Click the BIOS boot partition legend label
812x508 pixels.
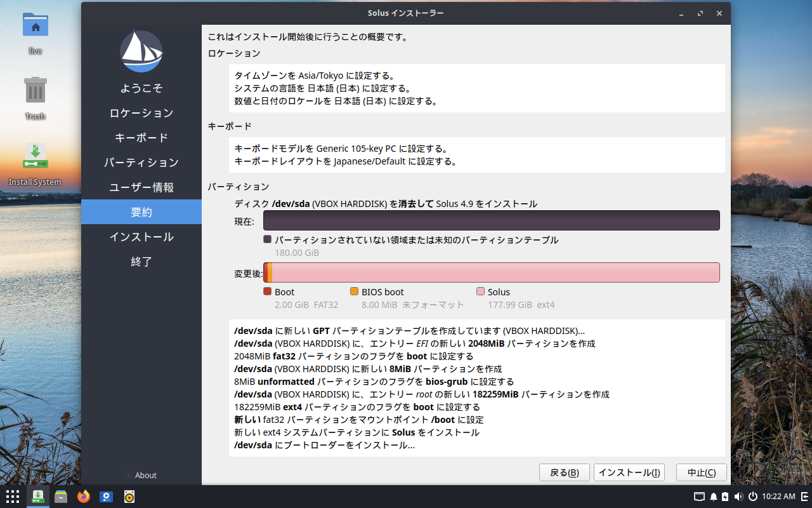(383, 292)
